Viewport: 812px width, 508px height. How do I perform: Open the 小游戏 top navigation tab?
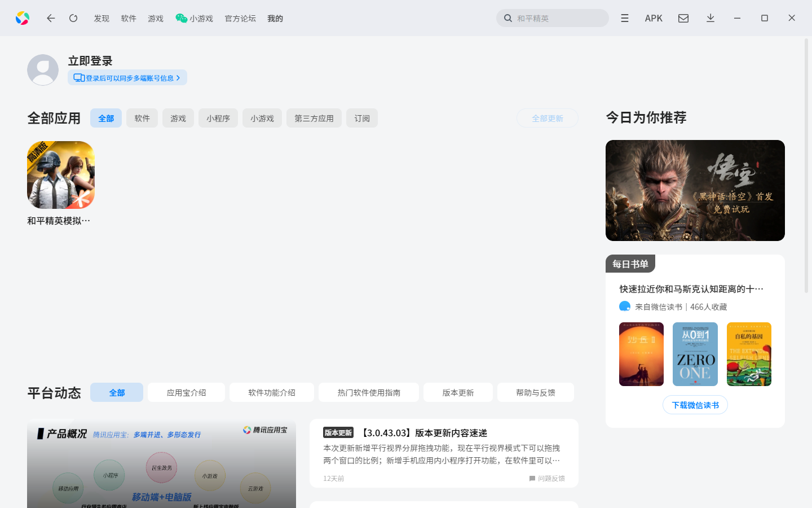tap(195, 18)
